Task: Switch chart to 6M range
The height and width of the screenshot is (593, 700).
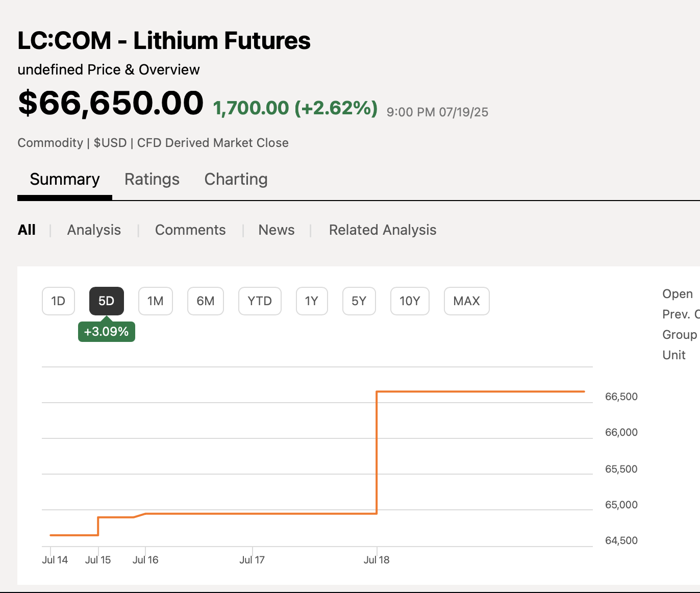Action: pos(206,301)
